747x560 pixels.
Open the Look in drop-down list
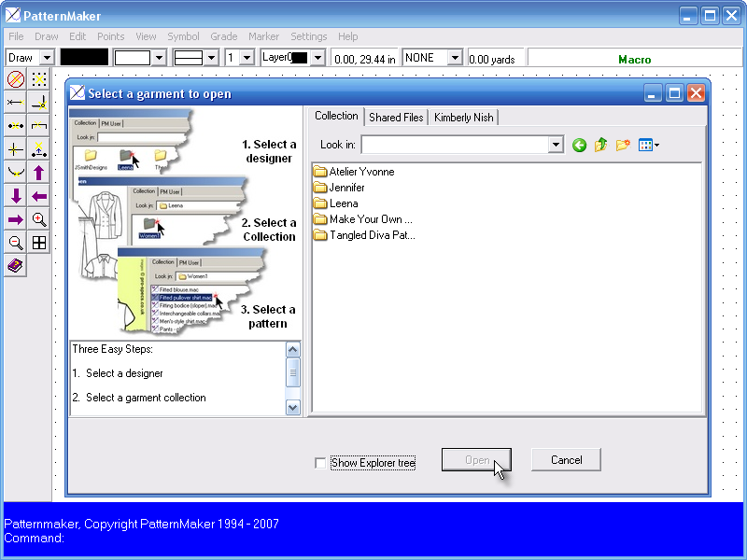click(x=557, y=146)
